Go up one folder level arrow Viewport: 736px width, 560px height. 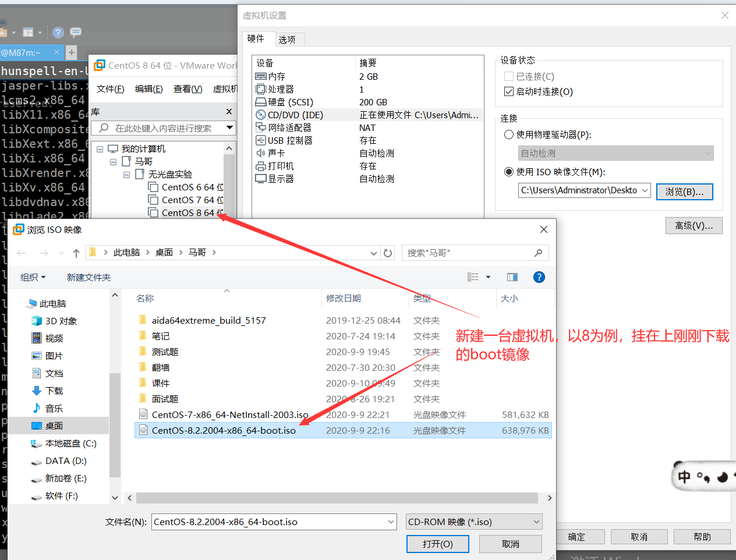click(76, 253)
